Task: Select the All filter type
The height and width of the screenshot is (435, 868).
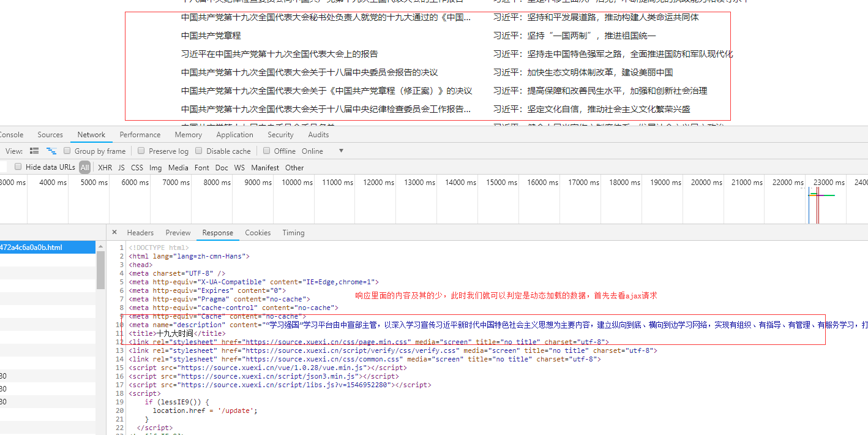Action: (x=84, y=167)
